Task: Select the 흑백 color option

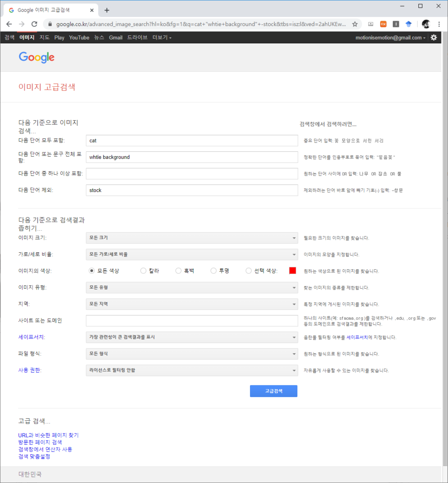Action: tap(178, 271)
